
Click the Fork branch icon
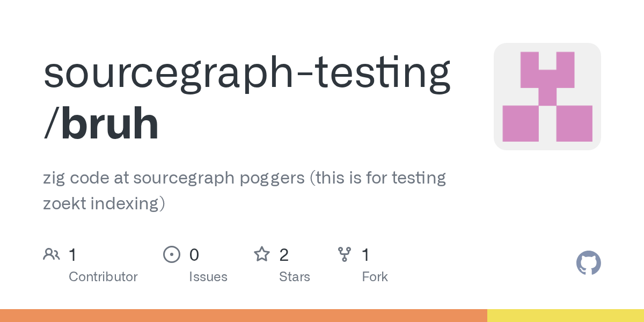[x=344, y=254]
